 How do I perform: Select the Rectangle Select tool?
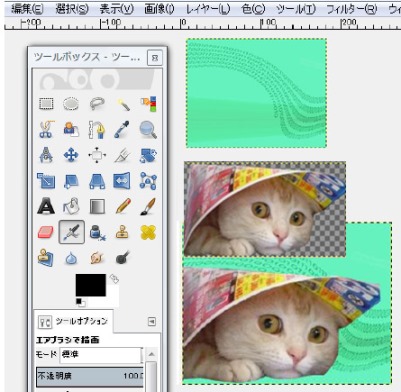tap(46, 104)
